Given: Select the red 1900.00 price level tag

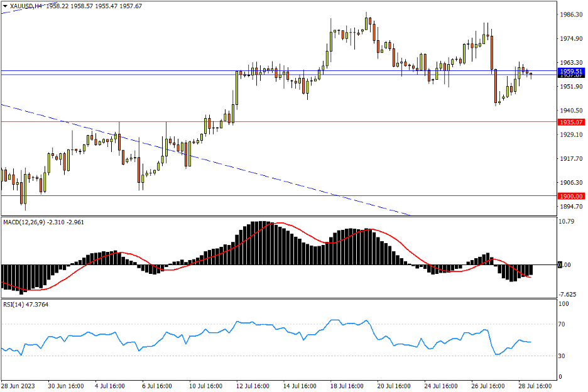Looking at the screenshot, I should 571,196.
